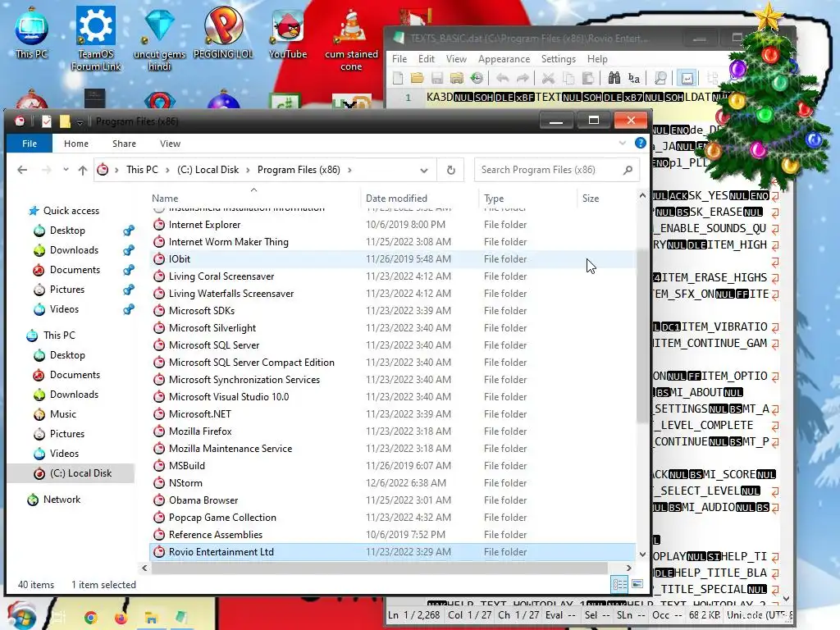Open the YouTube Angry Birds desktop icon
The height and width of the screenshot is (630, 840).
pyautogui.click(x=288, y=33)
